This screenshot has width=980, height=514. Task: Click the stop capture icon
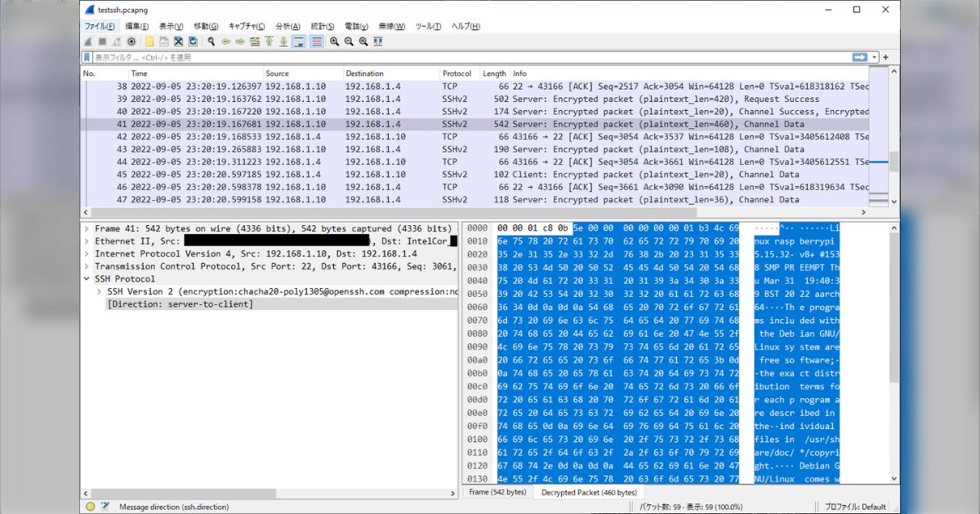click(102, 42)
